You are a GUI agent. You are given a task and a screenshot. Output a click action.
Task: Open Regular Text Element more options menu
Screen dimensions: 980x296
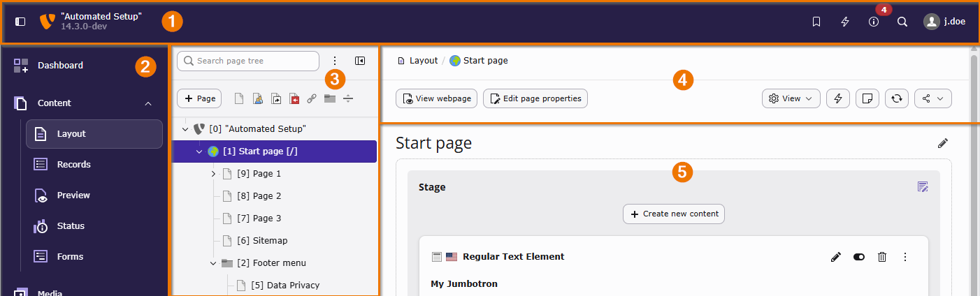pyautogui.click(x=905, y=258)
